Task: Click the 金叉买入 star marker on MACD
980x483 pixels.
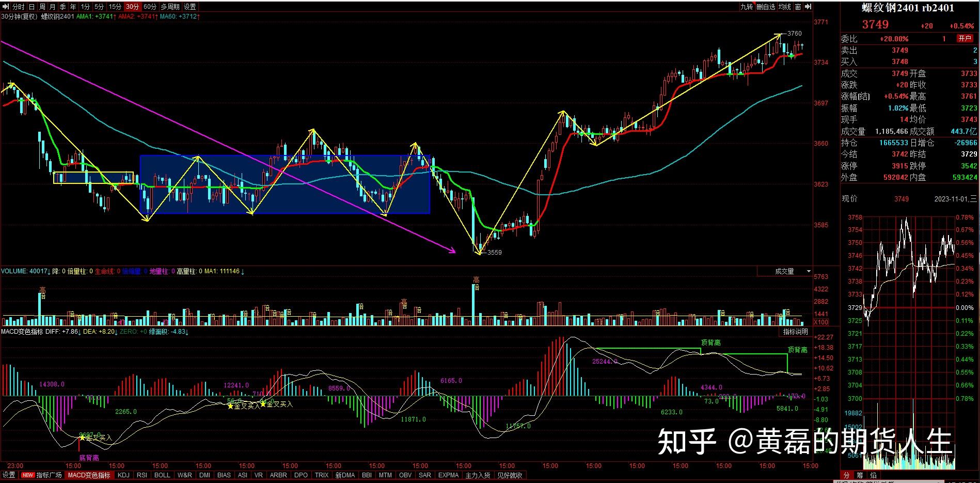Action: coord(230,407)
